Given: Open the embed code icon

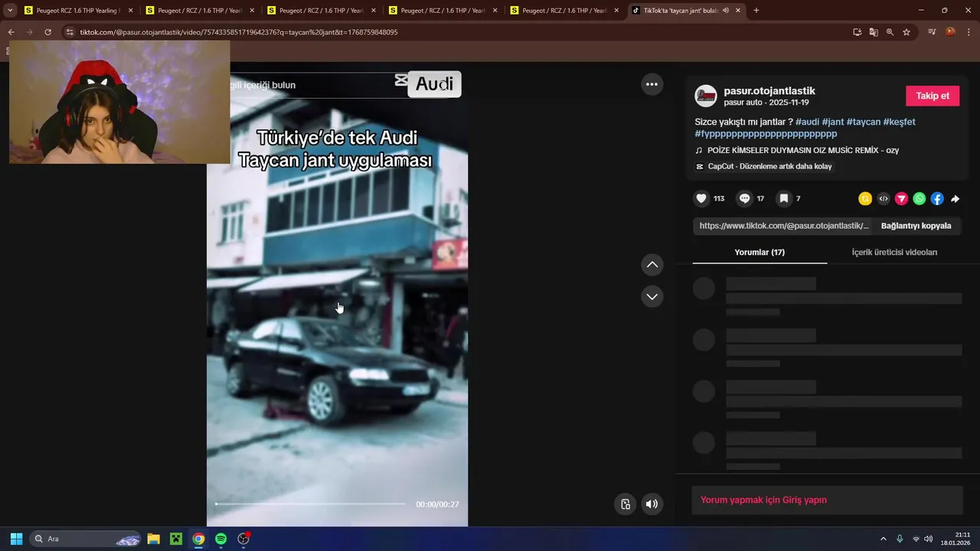Looking at the screenshot, I should (x=884, y=199).
